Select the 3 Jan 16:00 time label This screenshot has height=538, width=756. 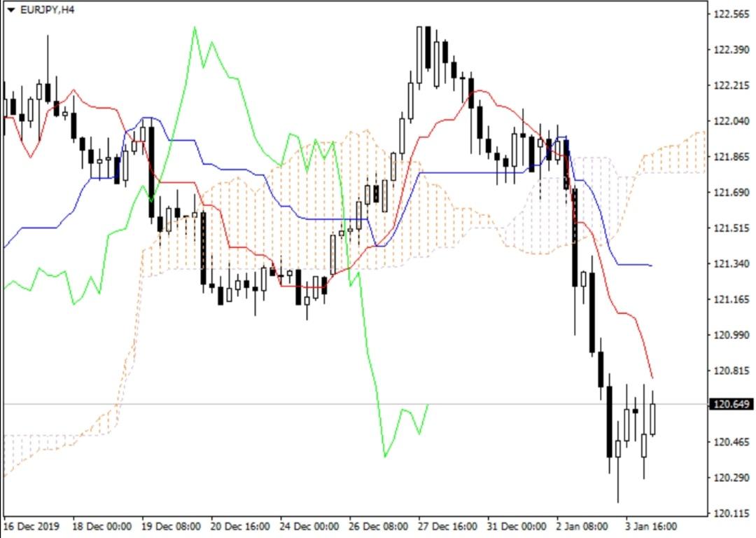pos(652,526)
